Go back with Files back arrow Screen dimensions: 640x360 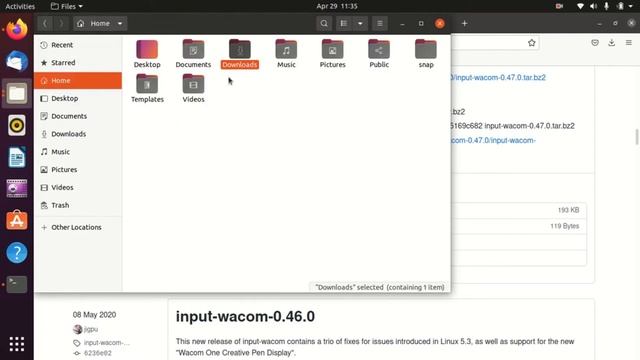coord(45,23)
